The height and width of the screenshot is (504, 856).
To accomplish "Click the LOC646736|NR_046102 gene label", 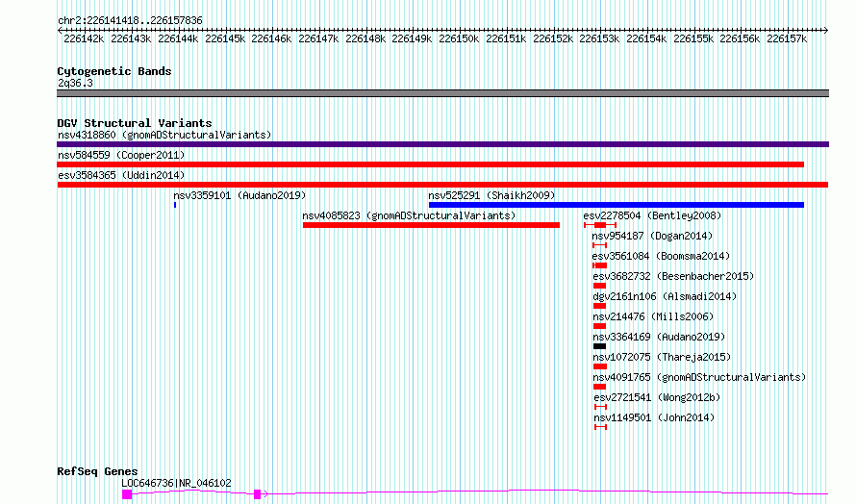I will tap(176, 483).
